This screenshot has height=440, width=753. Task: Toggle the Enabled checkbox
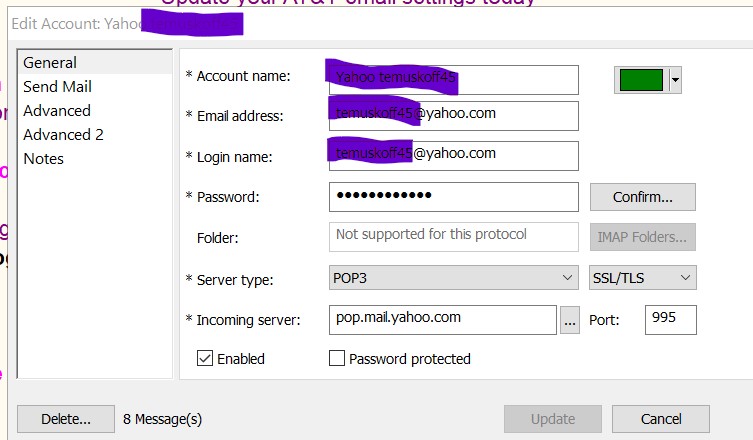click(205, 358)
